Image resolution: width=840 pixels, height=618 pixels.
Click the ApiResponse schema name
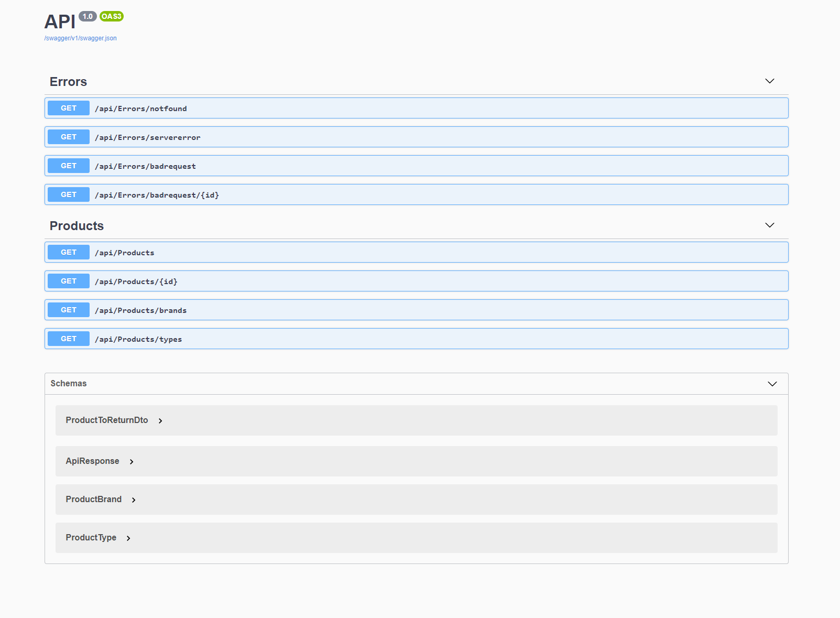pos(92,461)
